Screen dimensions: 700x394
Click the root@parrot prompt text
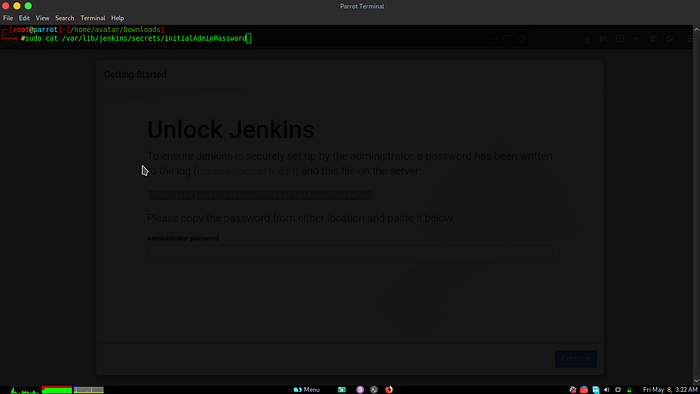(35, 29)
